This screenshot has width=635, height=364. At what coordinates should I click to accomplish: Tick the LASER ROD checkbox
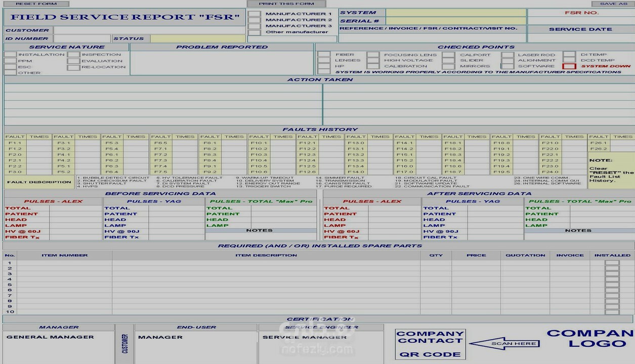[507, 55]
